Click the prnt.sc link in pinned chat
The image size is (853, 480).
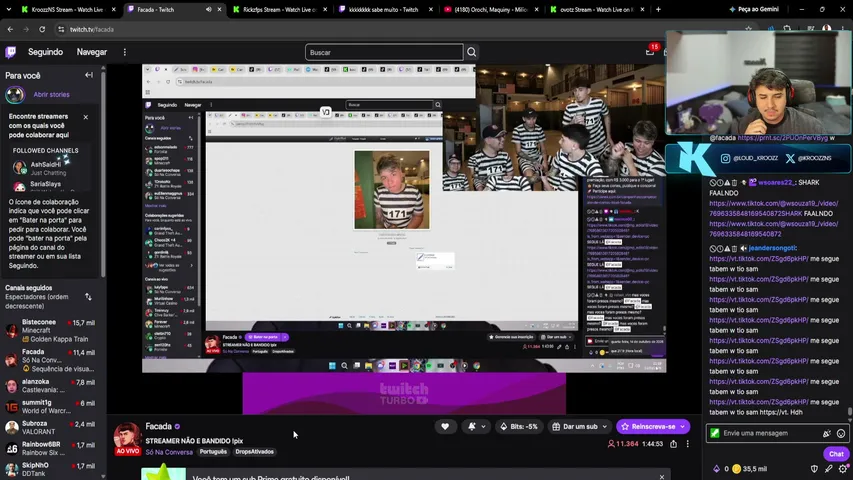[x=782, y=138]
